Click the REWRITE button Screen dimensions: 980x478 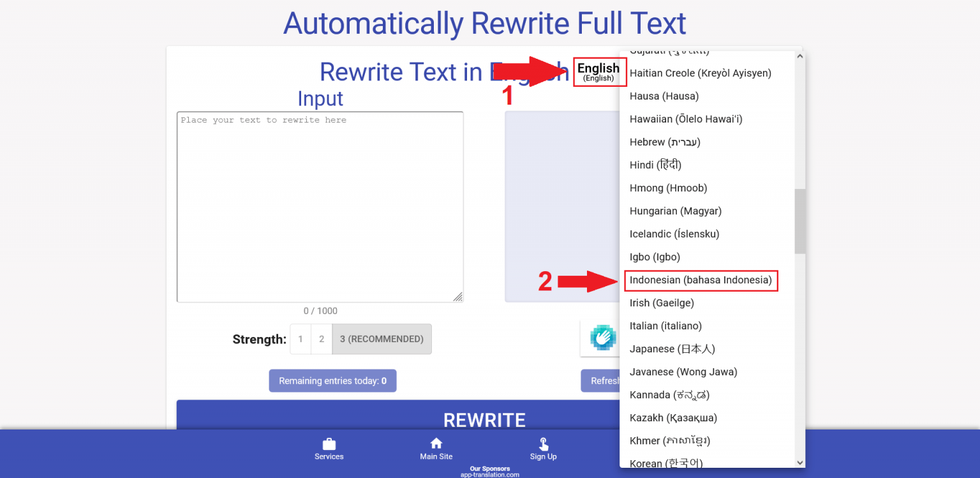click(x=484, y=419)
